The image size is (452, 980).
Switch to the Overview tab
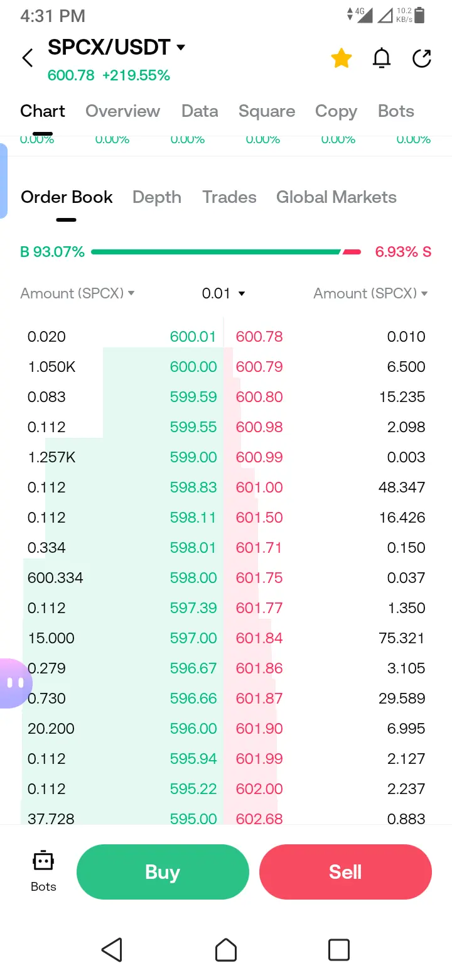coord(122,111)
